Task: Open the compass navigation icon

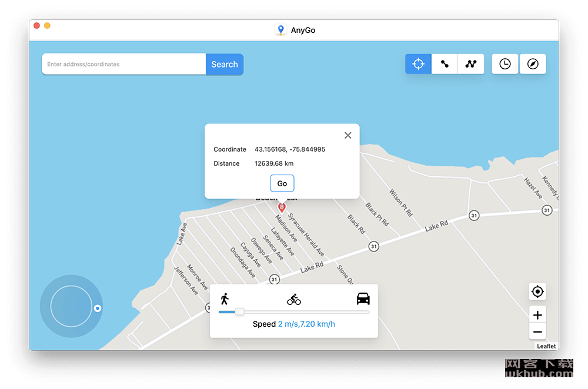Action: tap(533, 63)
